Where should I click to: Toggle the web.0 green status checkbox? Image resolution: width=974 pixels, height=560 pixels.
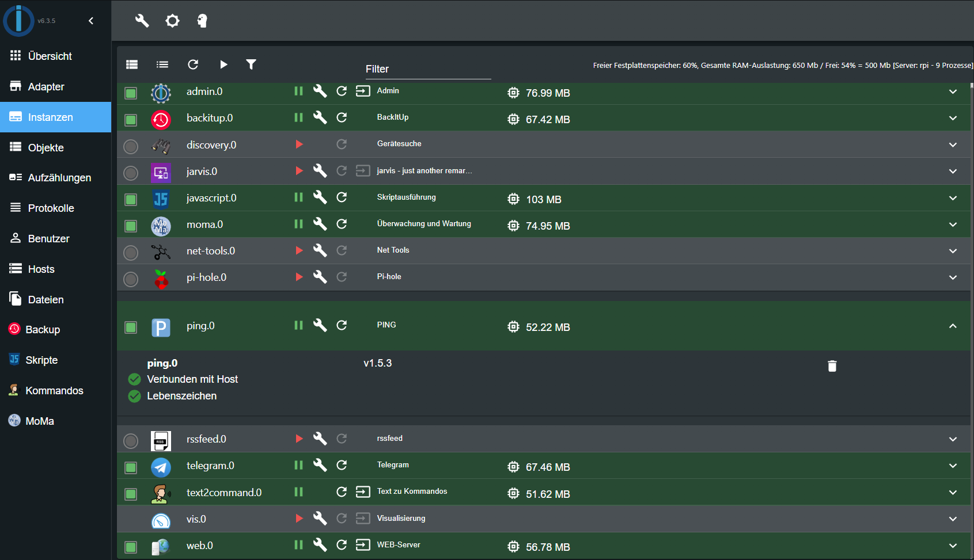(131, 547)
